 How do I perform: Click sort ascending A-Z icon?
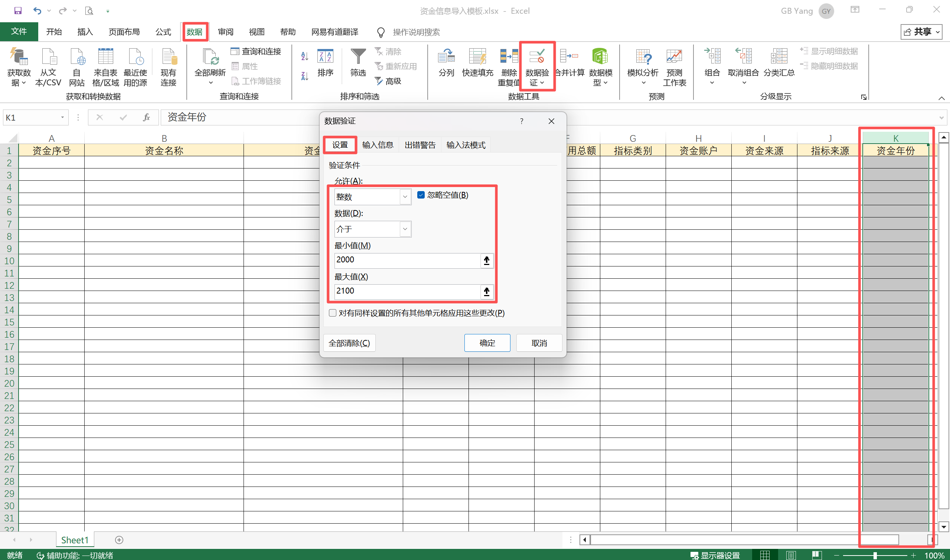click(x=304, y=56)
